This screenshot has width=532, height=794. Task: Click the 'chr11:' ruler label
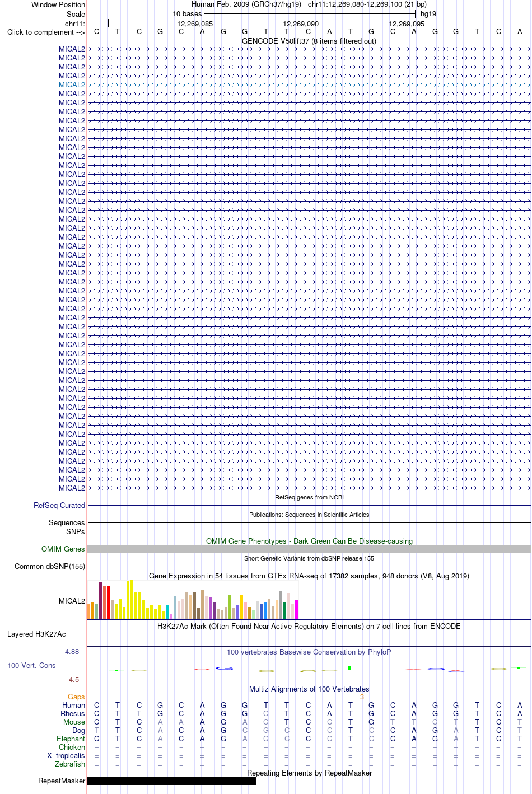[x=75, y=24]
